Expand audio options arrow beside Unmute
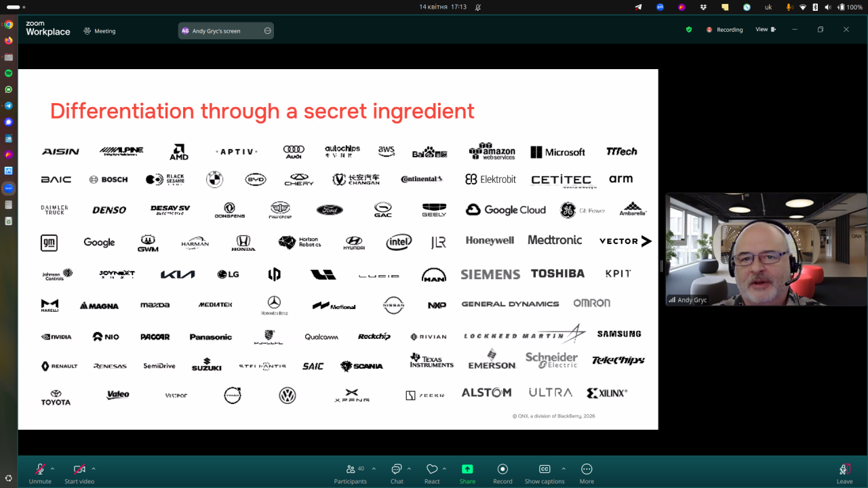Viewport: 868px width, 488px height. [53, 468]
